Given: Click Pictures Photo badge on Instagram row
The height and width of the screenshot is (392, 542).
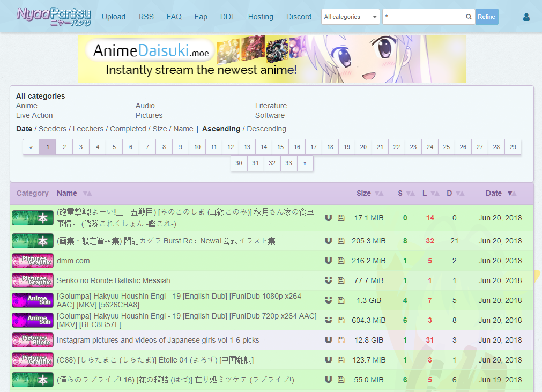Looking at the screenshot, I should (33, 340).
